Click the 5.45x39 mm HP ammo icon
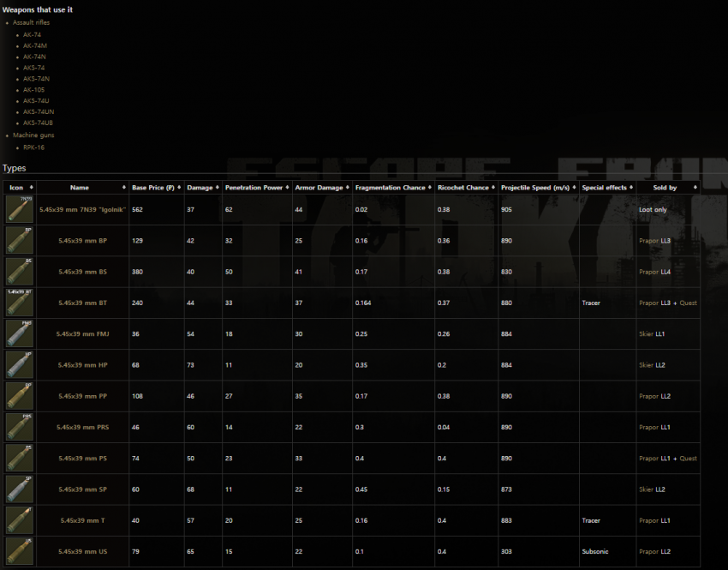728x570 pixels. [x=19, y=364]
